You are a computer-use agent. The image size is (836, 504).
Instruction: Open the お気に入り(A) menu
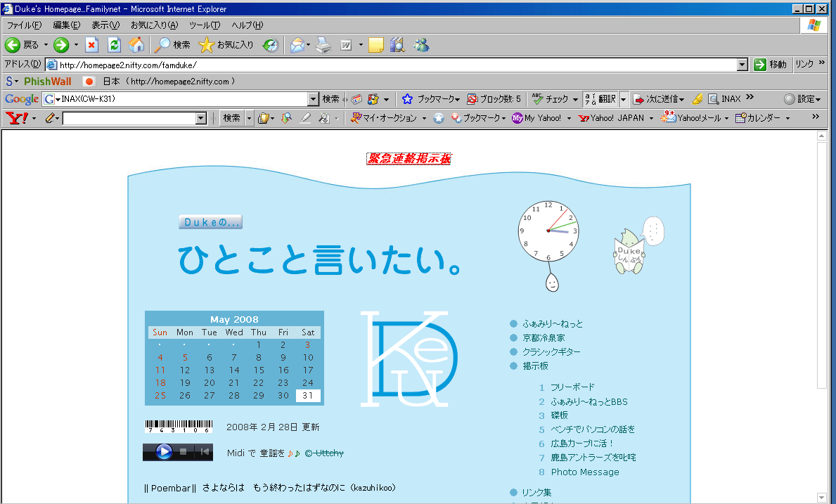point(154,25)
